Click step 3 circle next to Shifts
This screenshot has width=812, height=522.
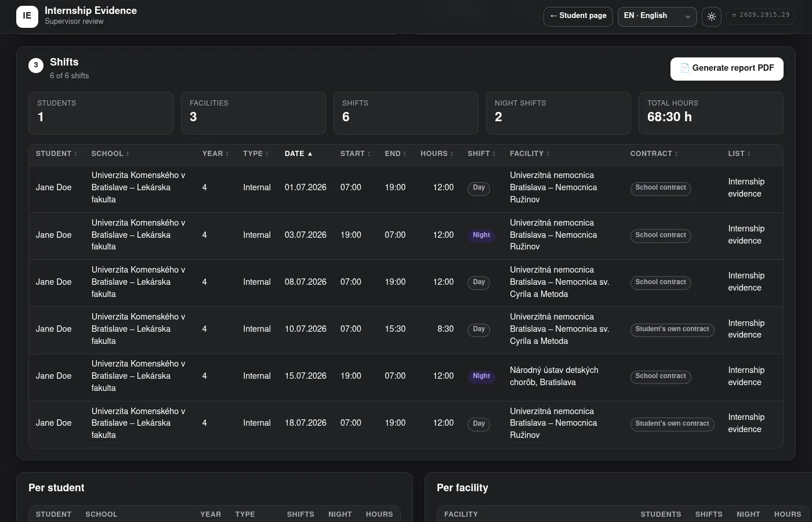[36, 65]
